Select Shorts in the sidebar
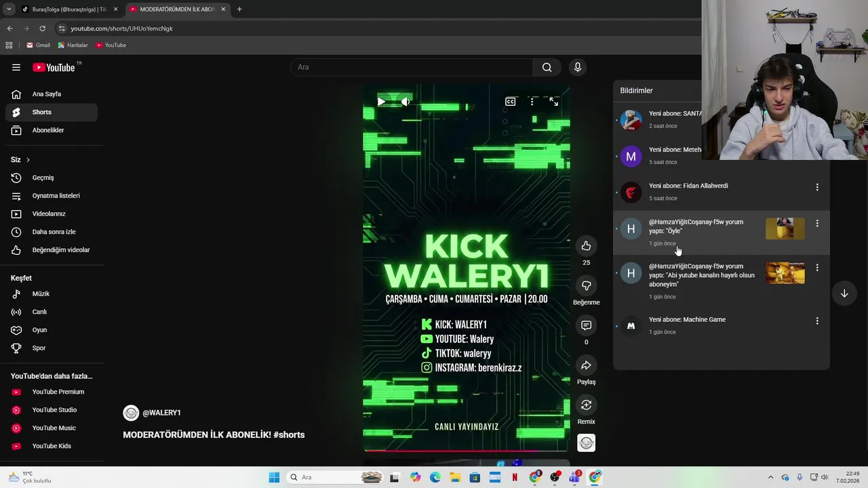The height and width of the screenshot is (488, 868). pos(52,112)
